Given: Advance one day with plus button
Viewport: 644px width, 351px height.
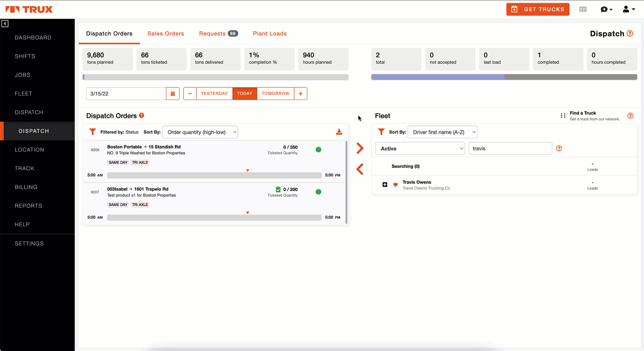Looking at the screenshot, I should 301,94.
